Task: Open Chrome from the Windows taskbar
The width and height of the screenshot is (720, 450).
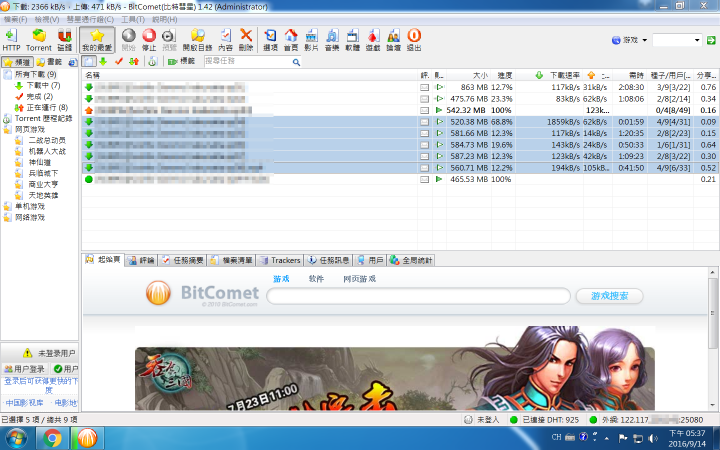Action: [52, 438]
